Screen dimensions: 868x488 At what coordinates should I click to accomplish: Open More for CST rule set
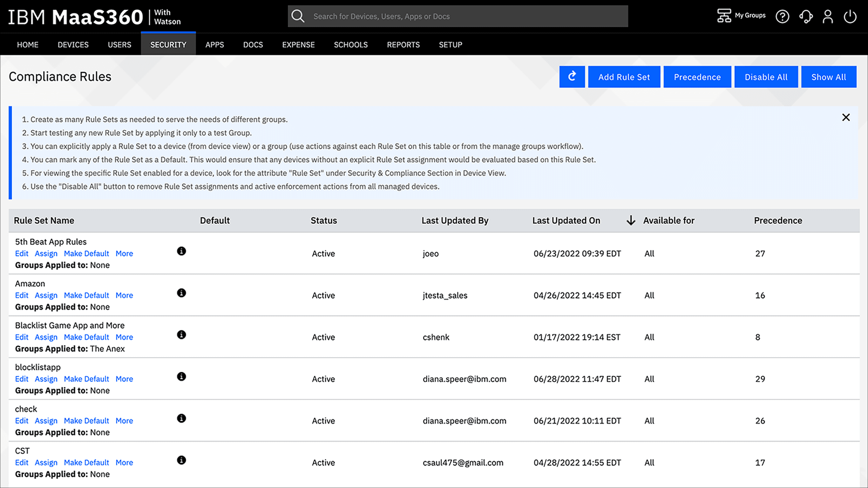click(124, 462)
